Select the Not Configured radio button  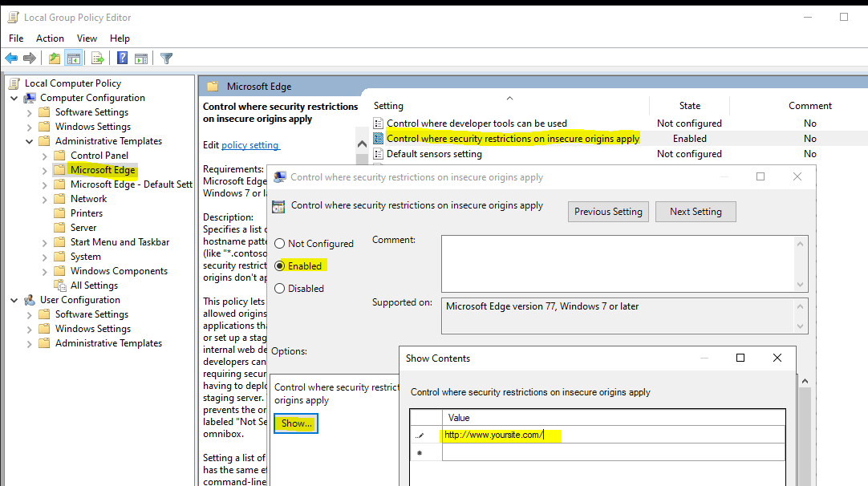[x=280, y=244]
